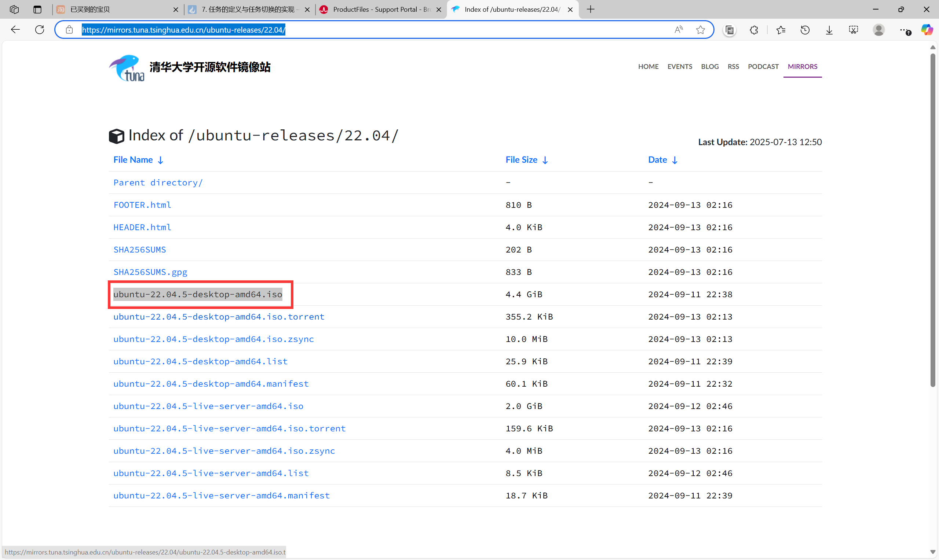Open the MIRRORS navigation item
Screen dimensions: 939x560
click(802, 66)
